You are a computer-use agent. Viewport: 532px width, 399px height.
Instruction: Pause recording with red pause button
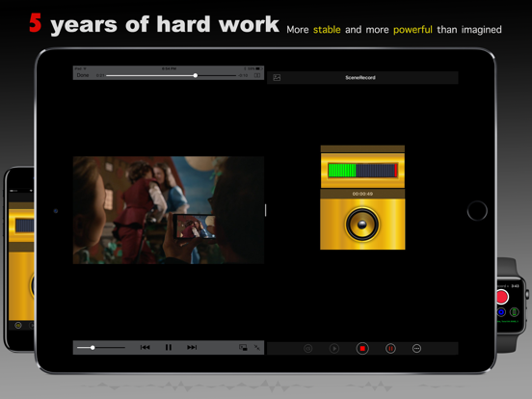click(390, 349)
